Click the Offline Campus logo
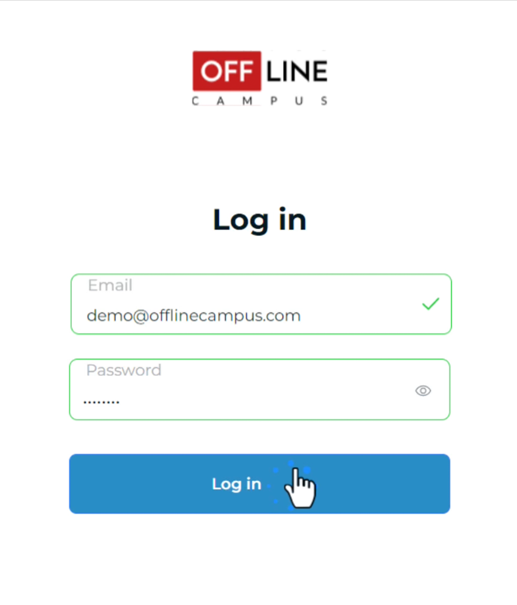Image resolution: width=517 pixels, height=605 pixels. [260, 78]
